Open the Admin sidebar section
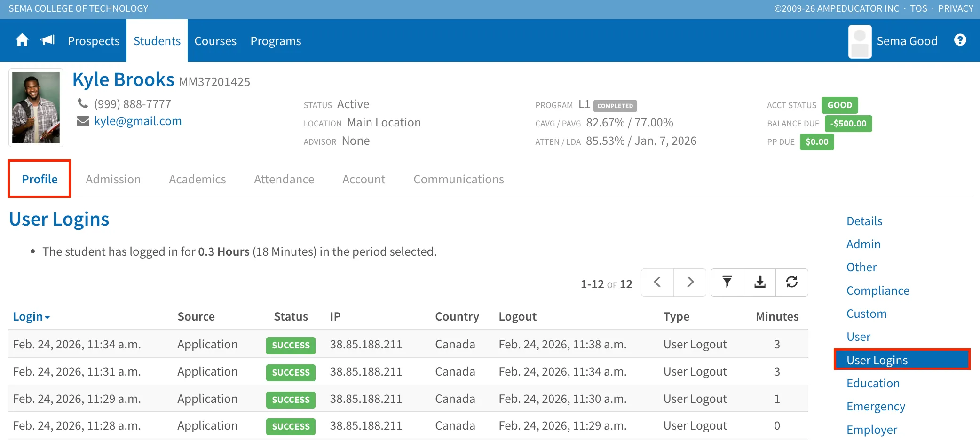Viewport: 980px width, 440px height. 863,244
